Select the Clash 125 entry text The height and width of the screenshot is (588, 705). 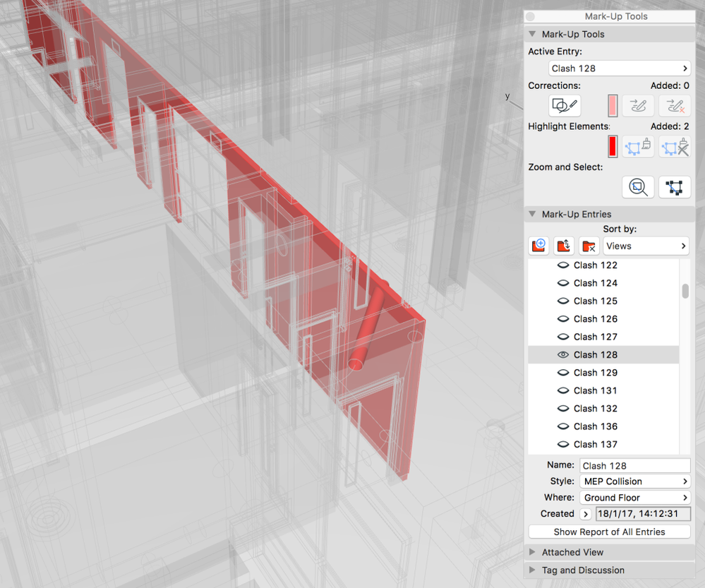click(596, 301)
